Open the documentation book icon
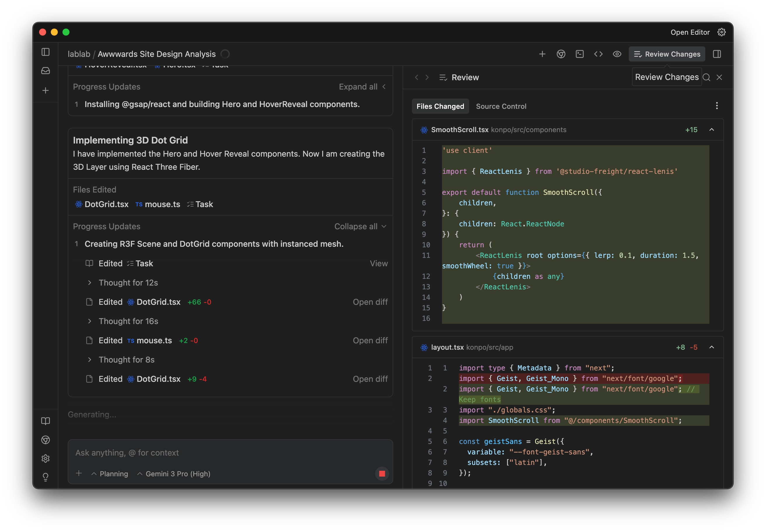766x532 pixels. (x=45, y=421)
